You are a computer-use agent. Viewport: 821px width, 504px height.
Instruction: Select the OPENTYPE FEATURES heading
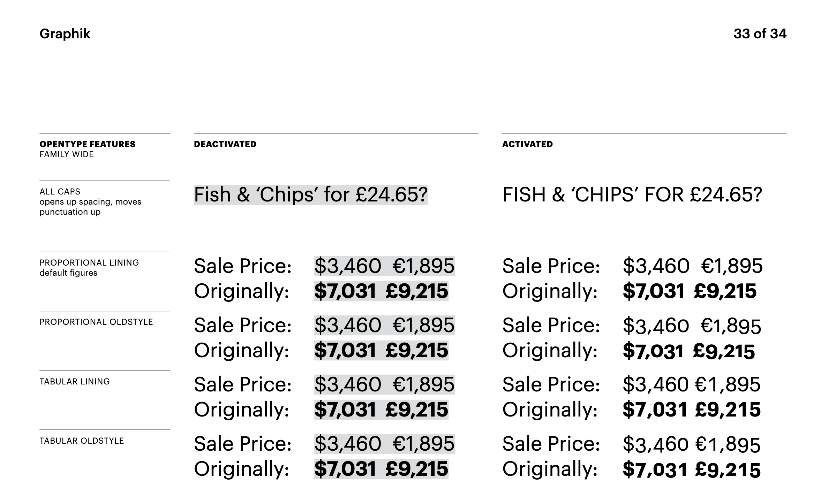click(x=87, y=144)
